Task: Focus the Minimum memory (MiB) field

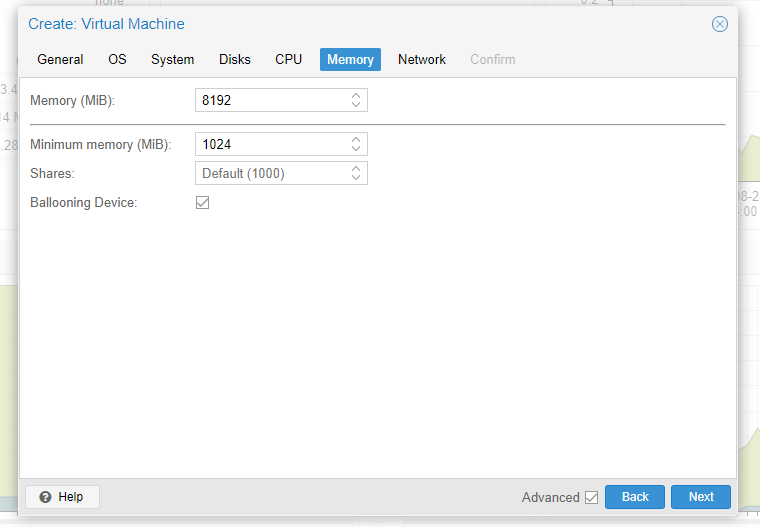Action: pos(270,145)
